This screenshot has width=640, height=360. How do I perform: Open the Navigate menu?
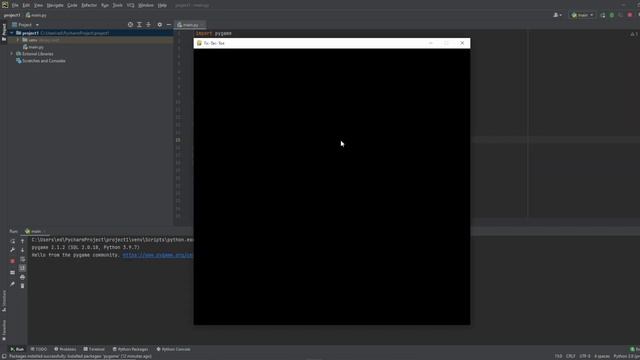coord(55,5)
